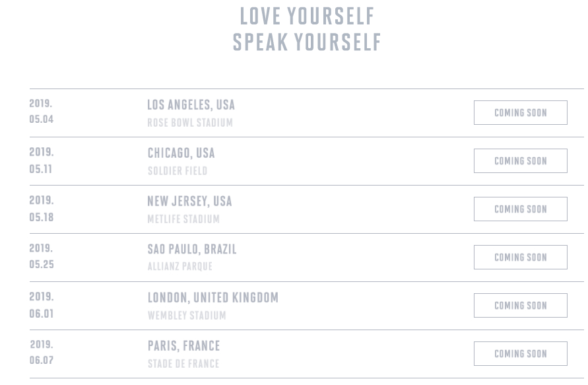The height and width of the screenshot is (385, 588).
Task: Select the Allianz Parque venue name
Action: coord(180,266)
